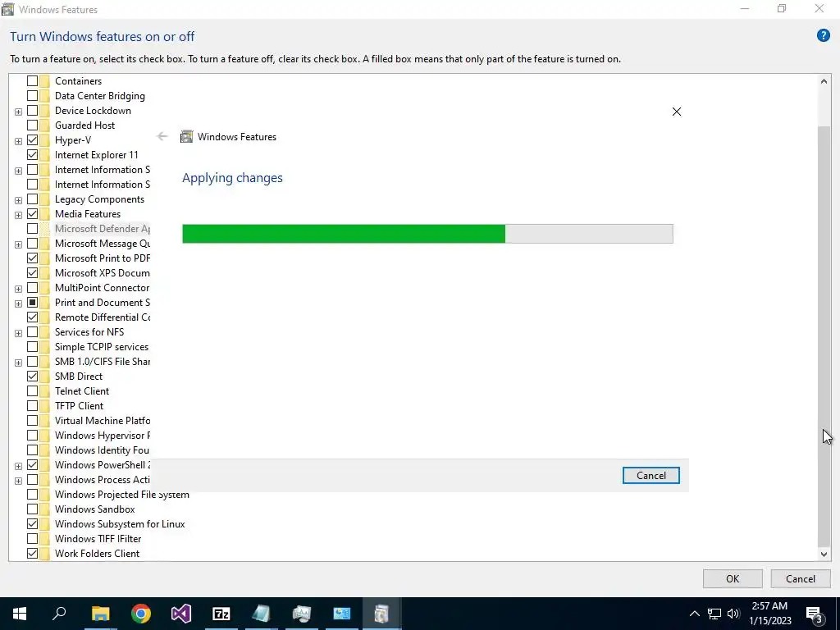Viewport: 840px width, 630px height.
Task: Expand the MultiPoint Connector node
Action: pos(18,289)
